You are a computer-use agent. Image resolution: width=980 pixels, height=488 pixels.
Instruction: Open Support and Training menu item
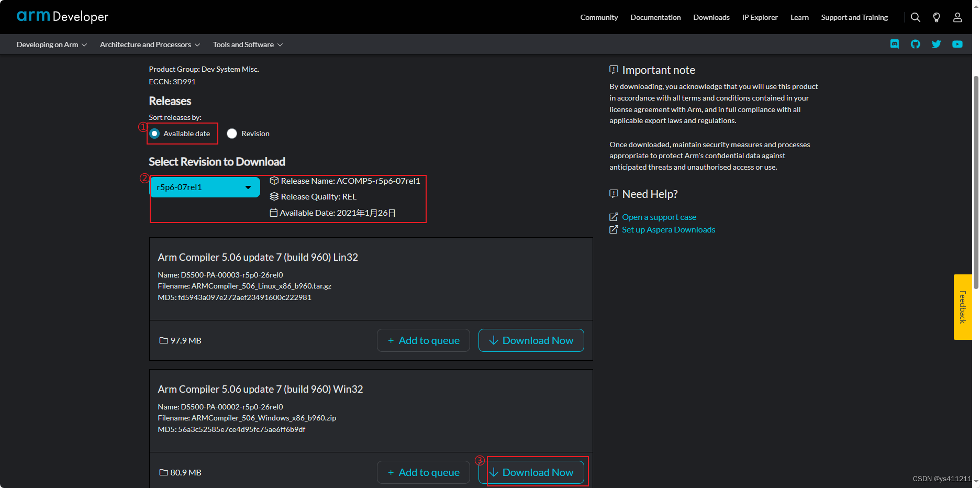[x=854, y=17]
